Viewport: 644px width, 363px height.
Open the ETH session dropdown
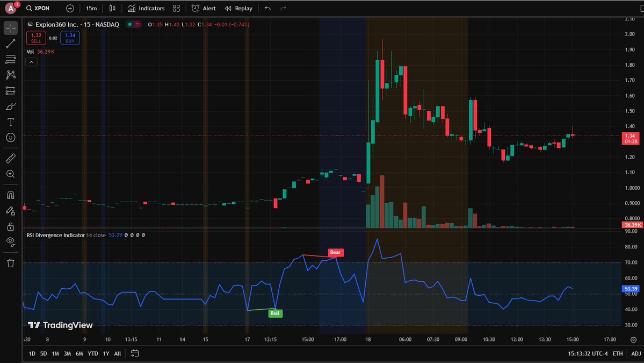617,353
